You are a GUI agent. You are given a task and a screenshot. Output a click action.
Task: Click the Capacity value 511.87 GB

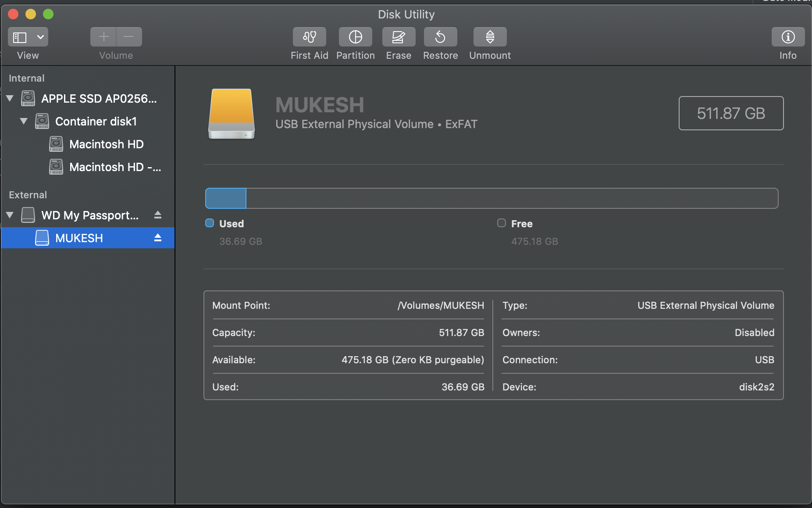pos(462,333)
